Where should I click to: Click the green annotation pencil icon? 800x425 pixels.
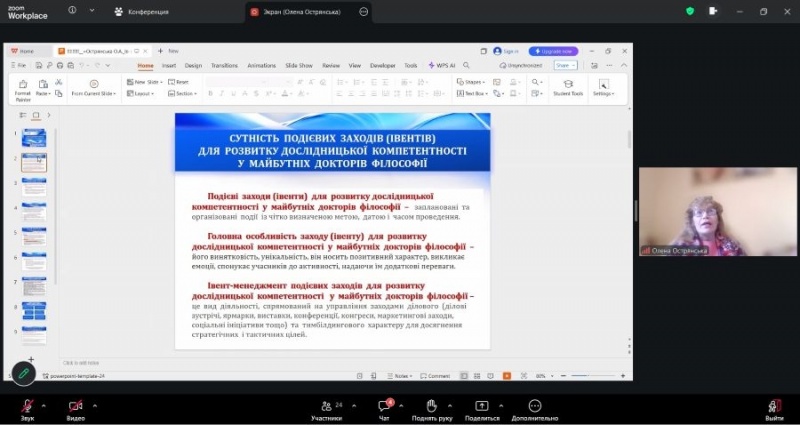[24, 372]
